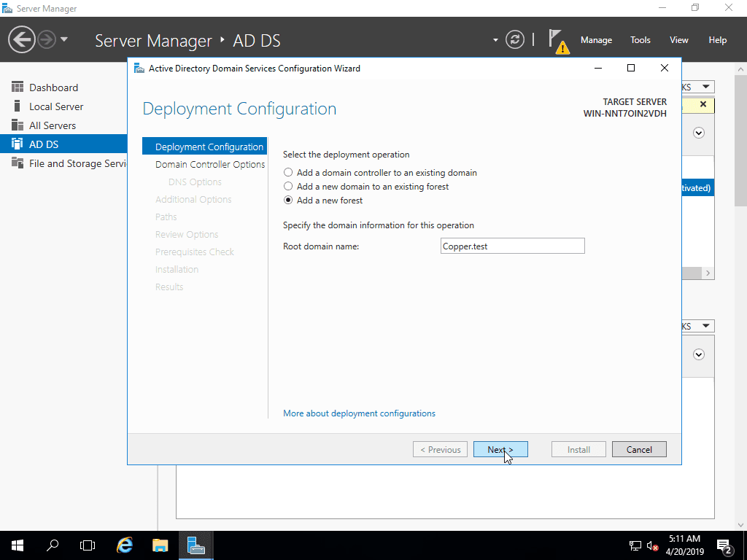The width and height of the screenshot is (747, 560).
Task: Click Next button in the wizard
Action: (500, 449)
